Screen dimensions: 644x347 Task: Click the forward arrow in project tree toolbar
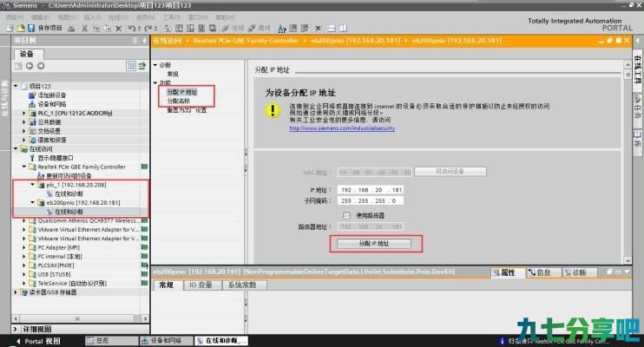coord(41,66)
